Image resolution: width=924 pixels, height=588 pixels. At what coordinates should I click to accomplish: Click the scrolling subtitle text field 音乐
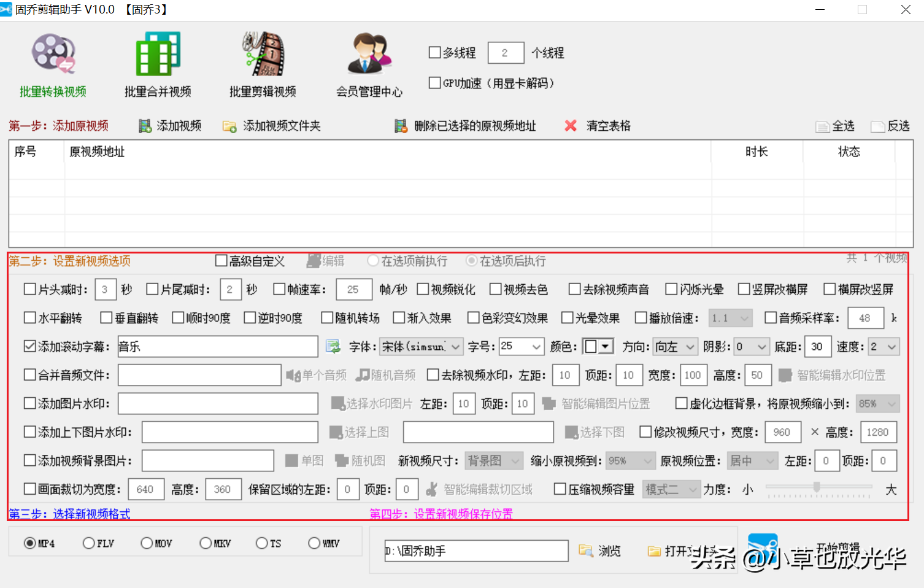218,347
